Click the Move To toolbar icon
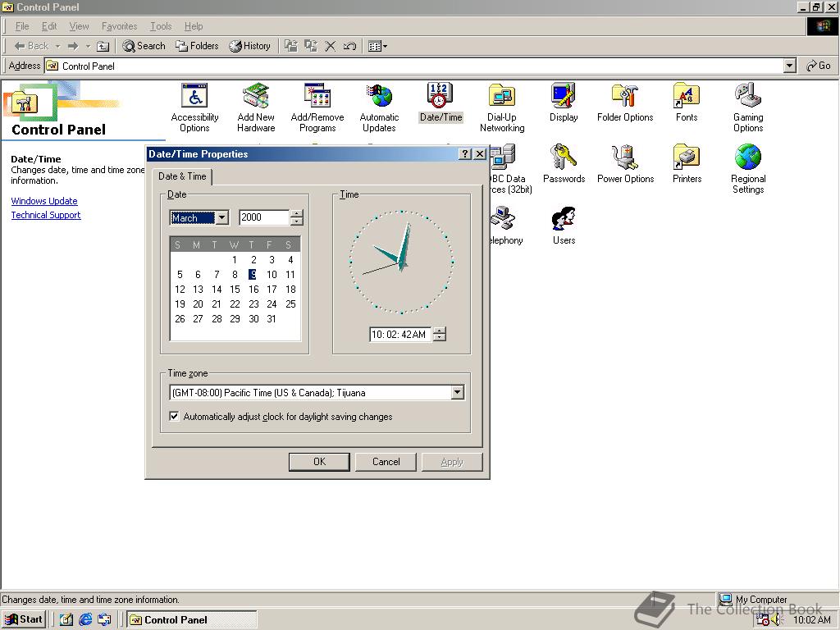840x630 pixels. 291,46
